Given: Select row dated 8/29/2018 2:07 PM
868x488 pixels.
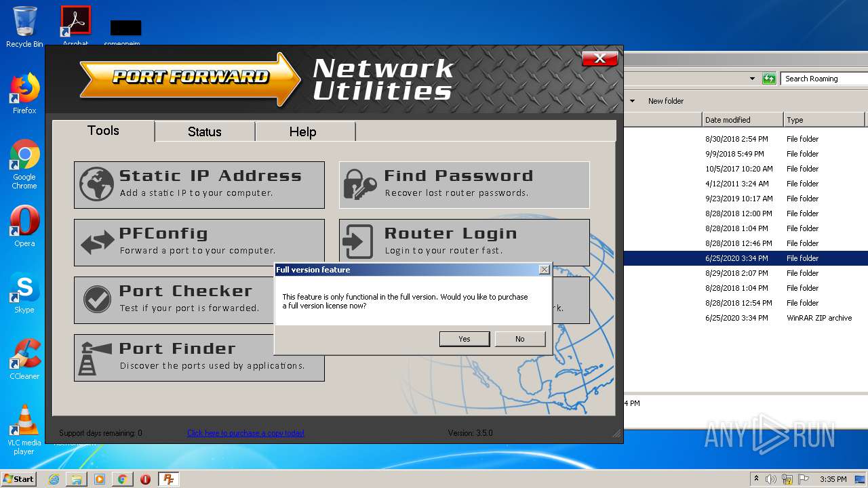Looking at the screenshot, I should pyautogui.click(x=746, y=273).
